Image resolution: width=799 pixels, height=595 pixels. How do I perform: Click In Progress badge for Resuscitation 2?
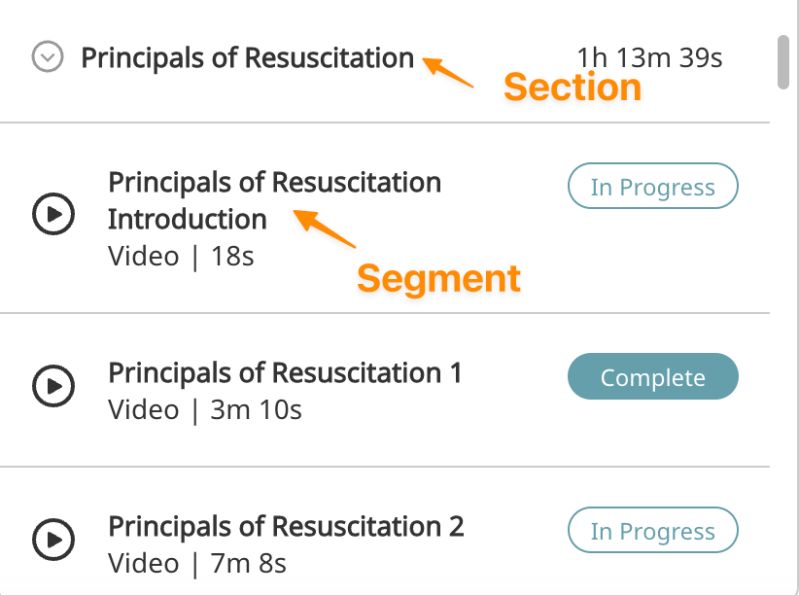pos(652,531)
